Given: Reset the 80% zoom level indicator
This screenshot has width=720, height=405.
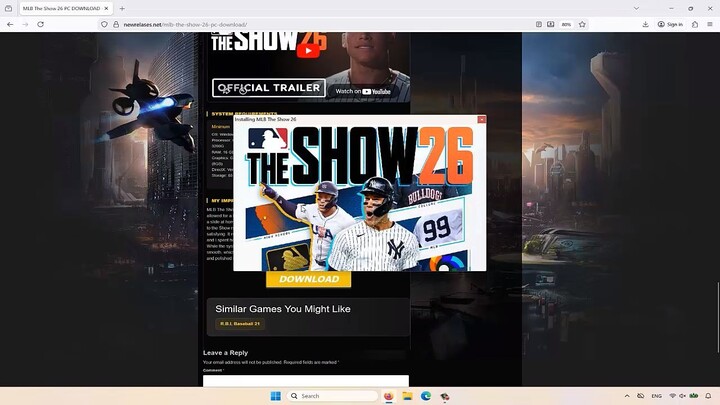Looking at the screenshot, I should pos(566,24).
